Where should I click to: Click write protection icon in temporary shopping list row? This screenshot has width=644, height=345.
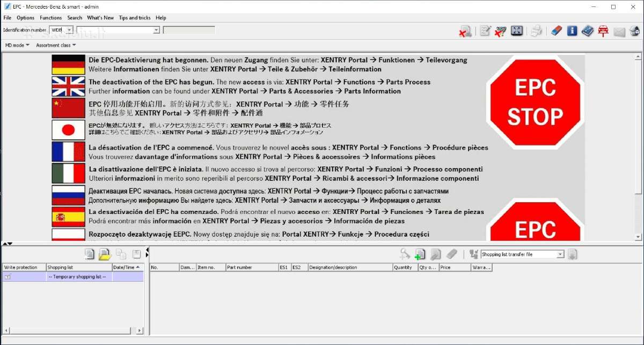(x=8, y=277)
